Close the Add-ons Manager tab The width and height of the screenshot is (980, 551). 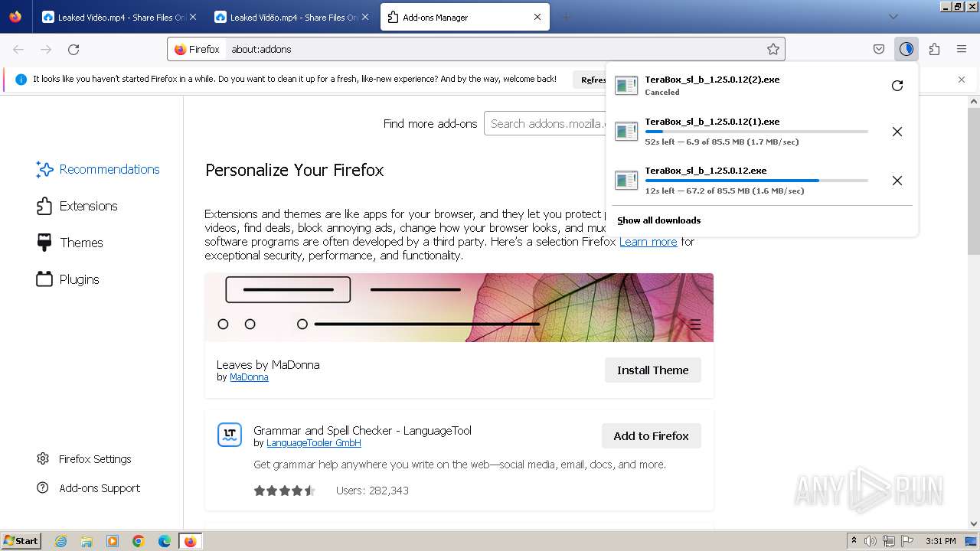point(537,17)
